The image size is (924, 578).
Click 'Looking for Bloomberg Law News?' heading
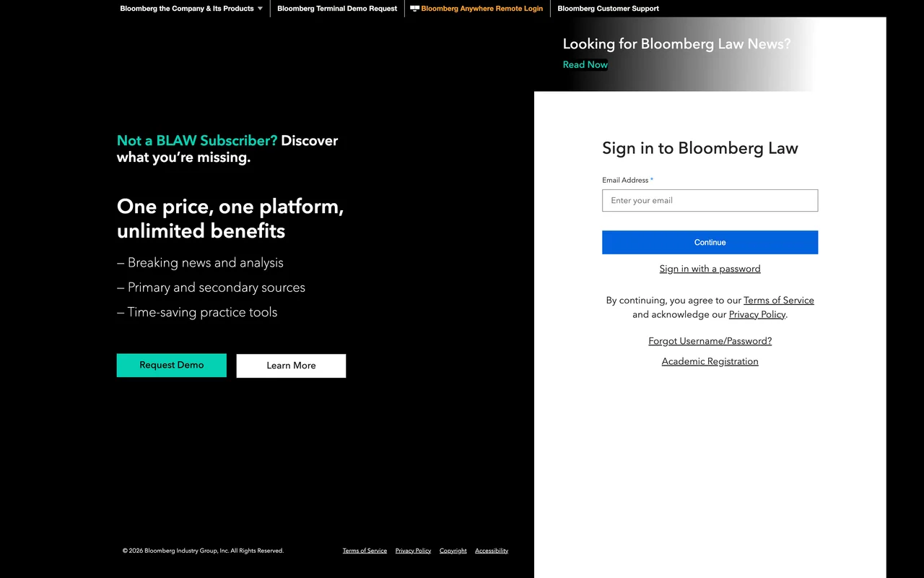pyautogui.click(x=676, y=44)
